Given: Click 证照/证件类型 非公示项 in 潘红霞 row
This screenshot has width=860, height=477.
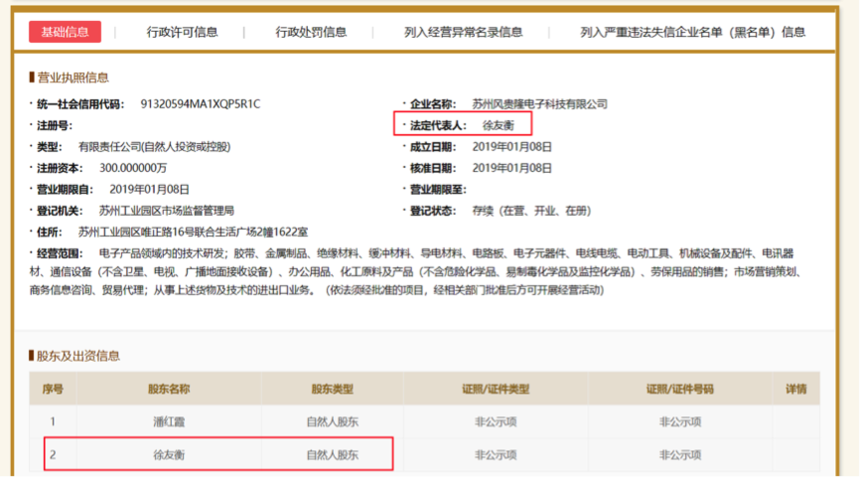Looking at the screenshot, I should coord(496,422).
